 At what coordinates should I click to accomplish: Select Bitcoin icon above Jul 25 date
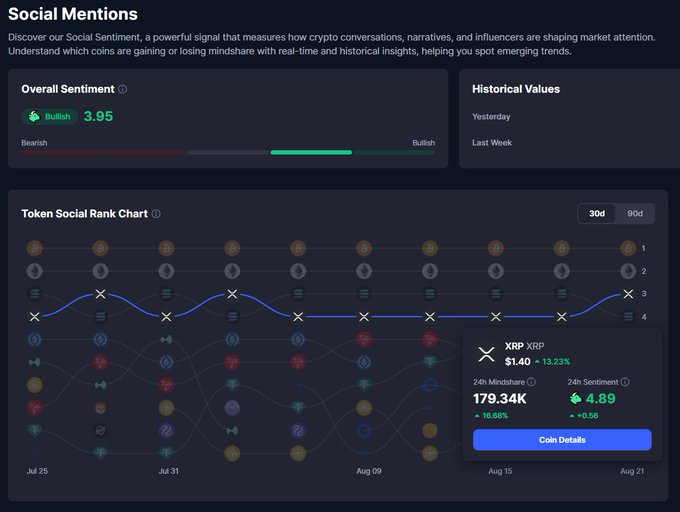click(x=35, y=248)
